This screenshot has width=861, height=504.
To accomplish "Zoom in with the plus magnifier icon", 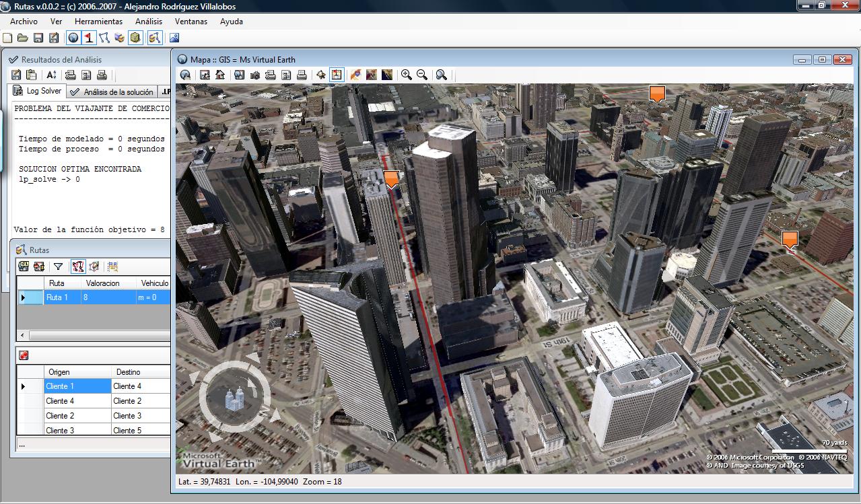I will click(x=406, y=75).
